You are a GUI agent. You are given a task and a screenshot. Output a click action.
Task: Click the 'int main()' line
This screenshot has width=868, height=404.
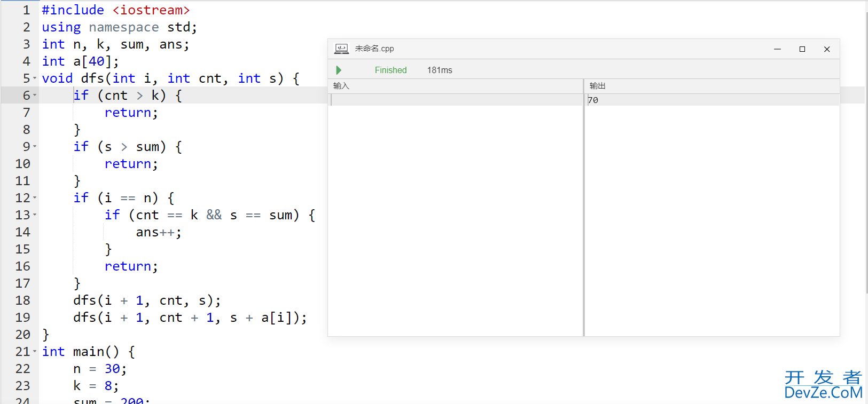click(89, 352)
